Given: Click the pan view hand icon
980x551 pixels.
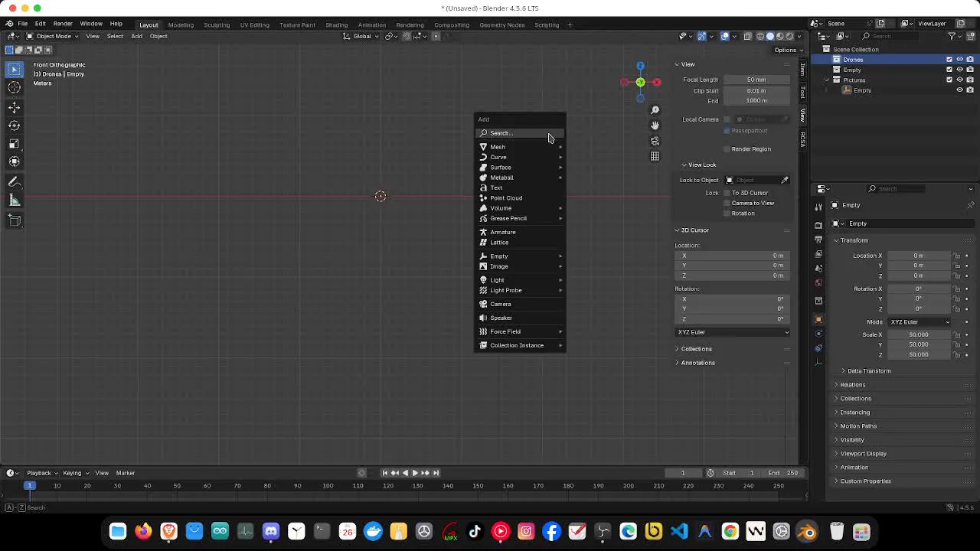Looking at the screenshot, I should (x=655, y=126).
